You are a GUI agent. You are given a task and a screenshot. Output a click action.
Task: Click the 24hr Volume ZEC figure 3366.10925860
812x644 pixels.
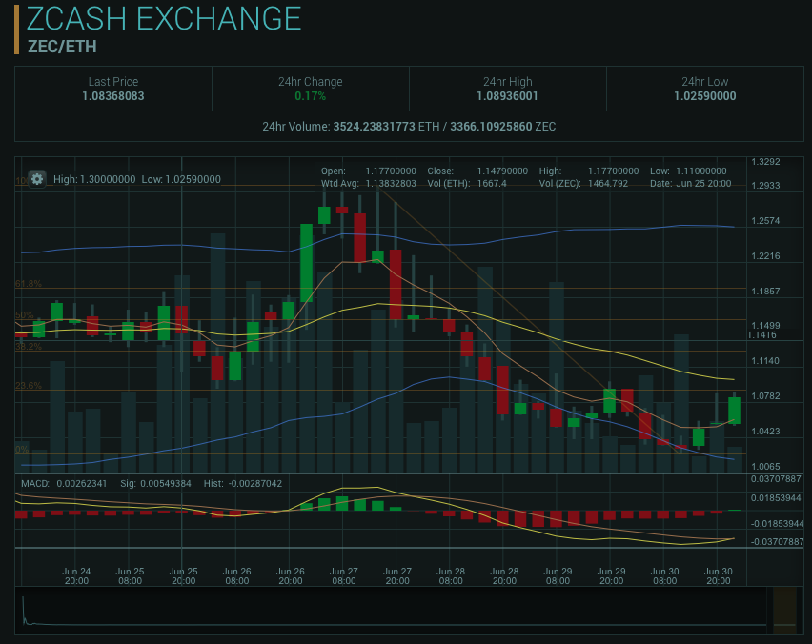[491, 127]
